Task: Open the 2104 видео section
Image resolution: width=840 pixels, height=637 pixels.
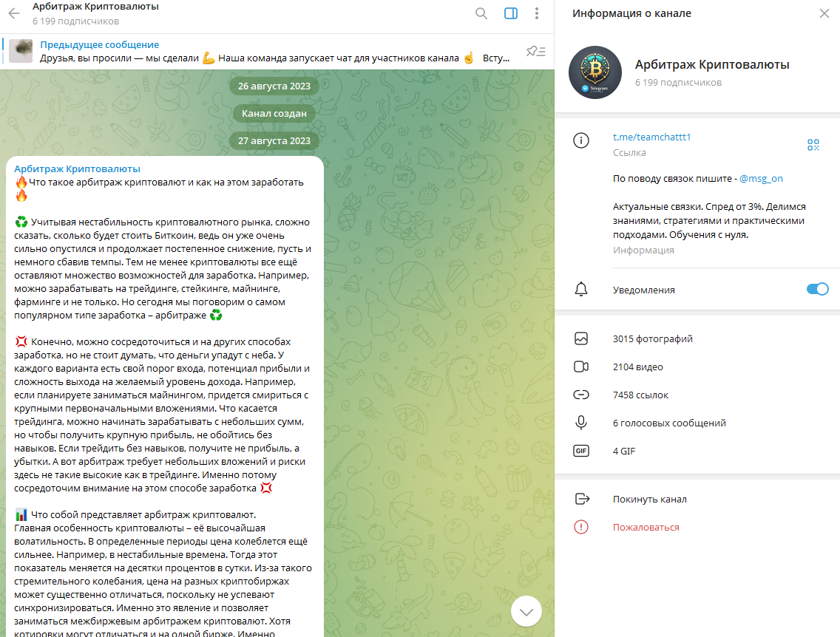Action: point(697,367)
